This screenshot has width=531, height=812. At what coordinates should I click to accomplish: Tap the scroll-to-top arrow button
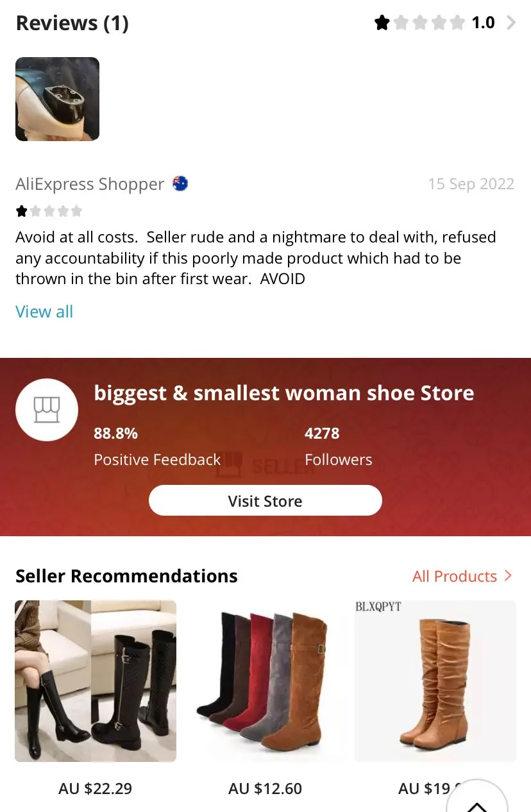[x=476, y=798]
